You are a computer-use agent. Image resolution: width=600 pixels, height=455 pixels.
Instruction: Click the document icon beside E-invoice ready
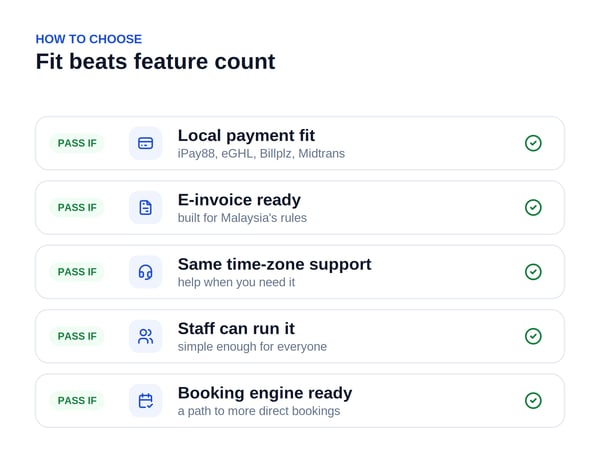(145, 207)
